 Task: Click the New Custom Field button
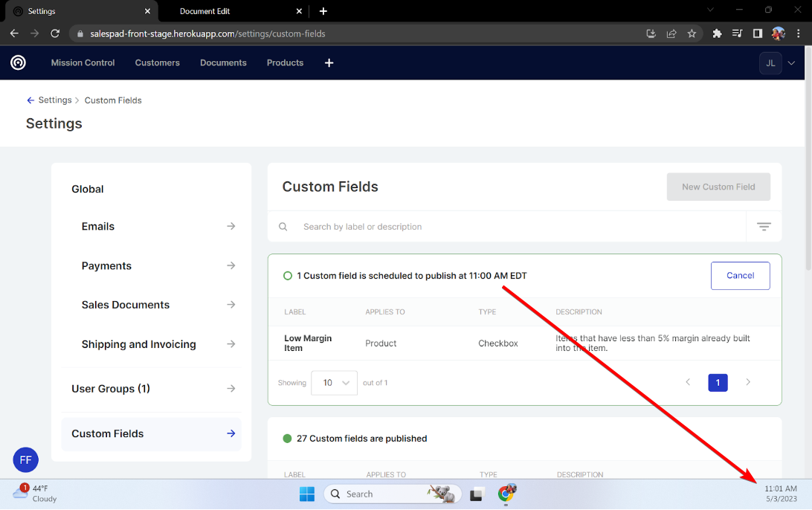click(718, 187)
